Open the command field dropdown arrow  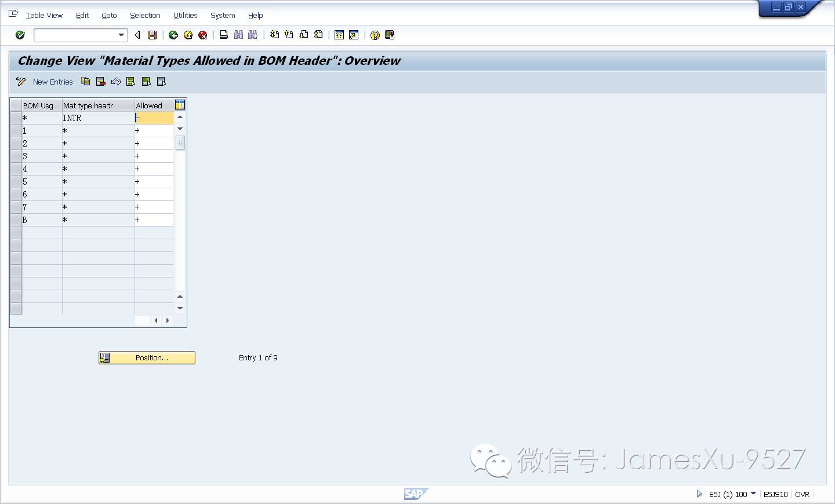click(x=121, y=35)
